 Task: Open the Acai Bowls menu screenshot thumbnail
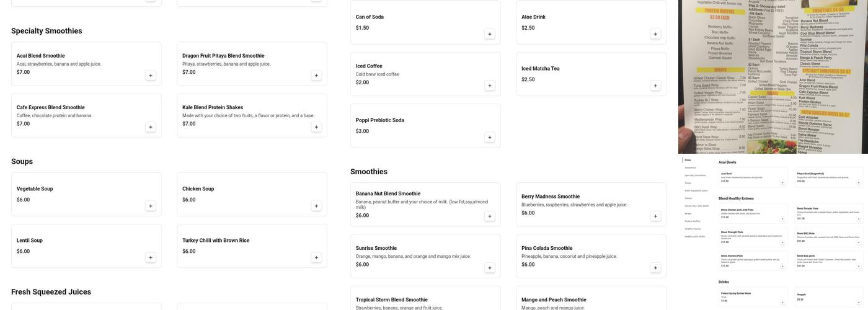tap(773, 232)
